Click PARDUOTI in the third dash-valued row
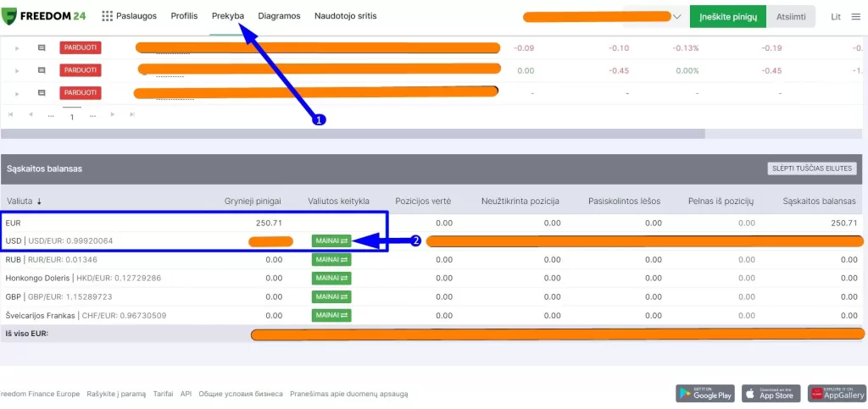 pos(81,92)
